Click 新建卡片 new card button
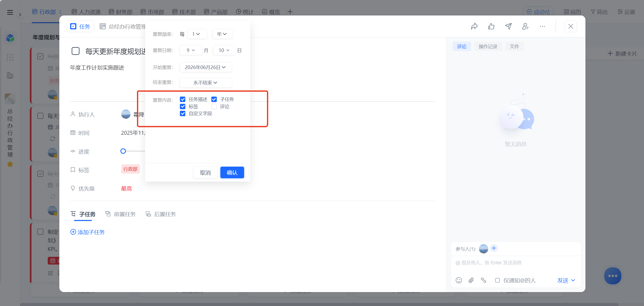 tap(622, 54)
